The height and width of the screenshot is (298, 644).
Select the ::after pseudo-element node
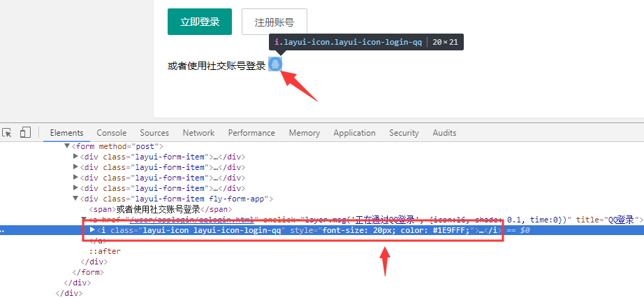(104, 251)
